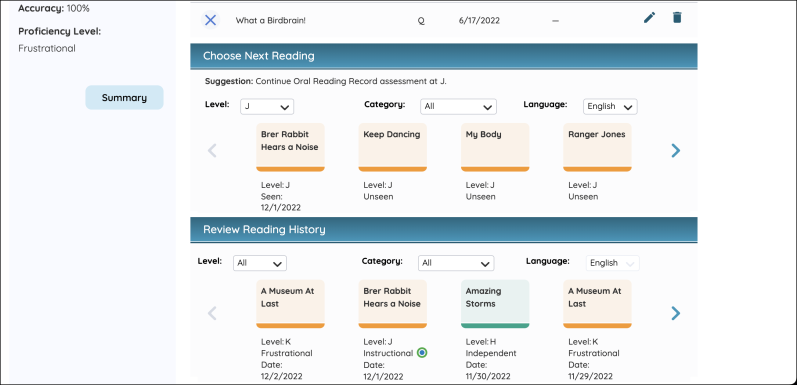This screenshot has width=797, height=385.
Task: Open the Level dropdown set to J
Action: [267, 107]
